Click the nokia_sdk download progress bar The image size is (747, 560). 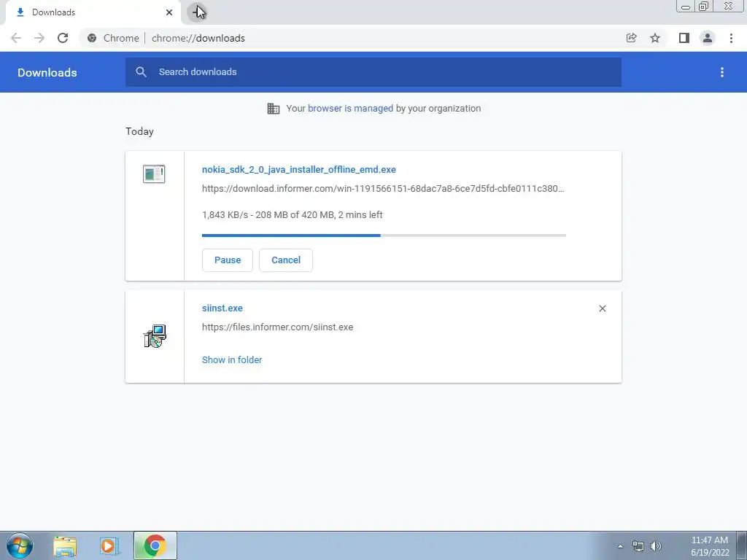(384, 236)
